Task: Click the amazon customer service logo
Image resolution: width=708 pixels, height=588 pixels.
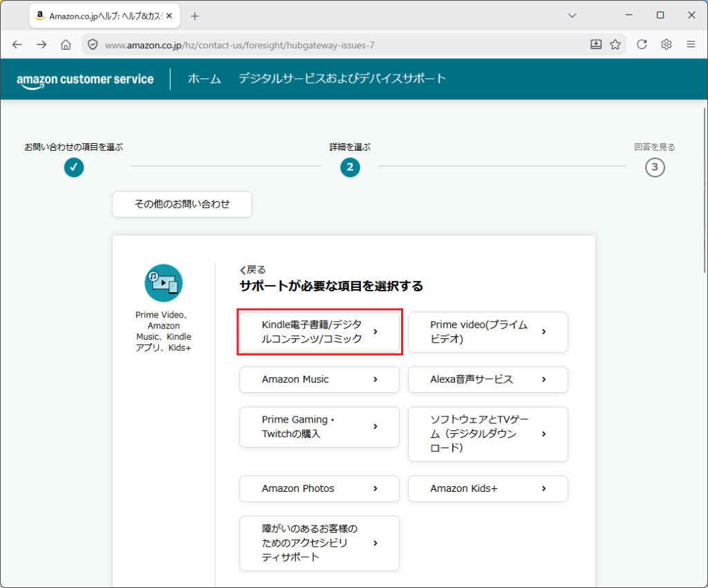Action: tap(85, 80)
